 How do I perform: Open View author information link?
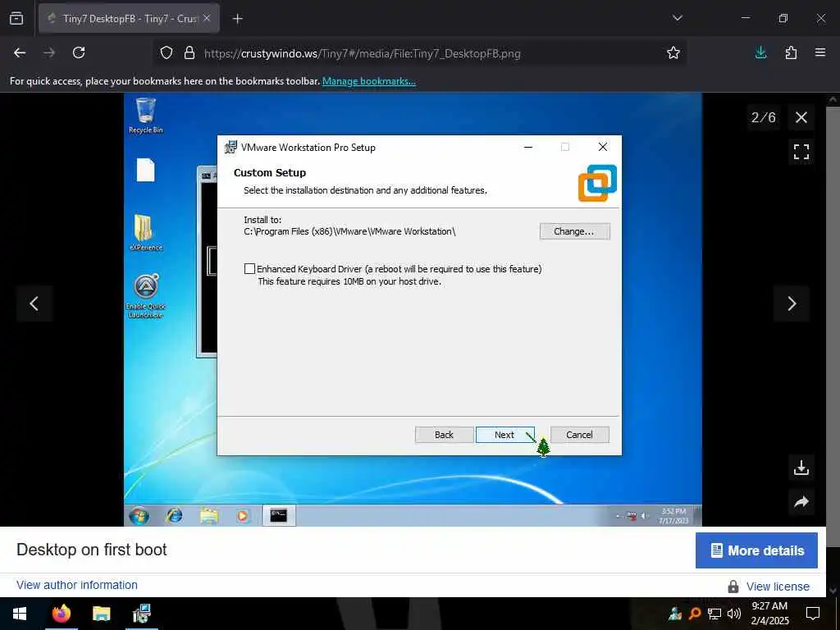[77, 585]
